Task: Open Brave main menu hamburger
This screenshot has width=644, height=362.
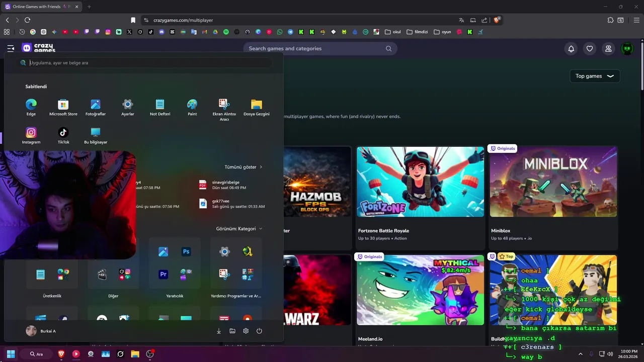Action: pos(636,20)
